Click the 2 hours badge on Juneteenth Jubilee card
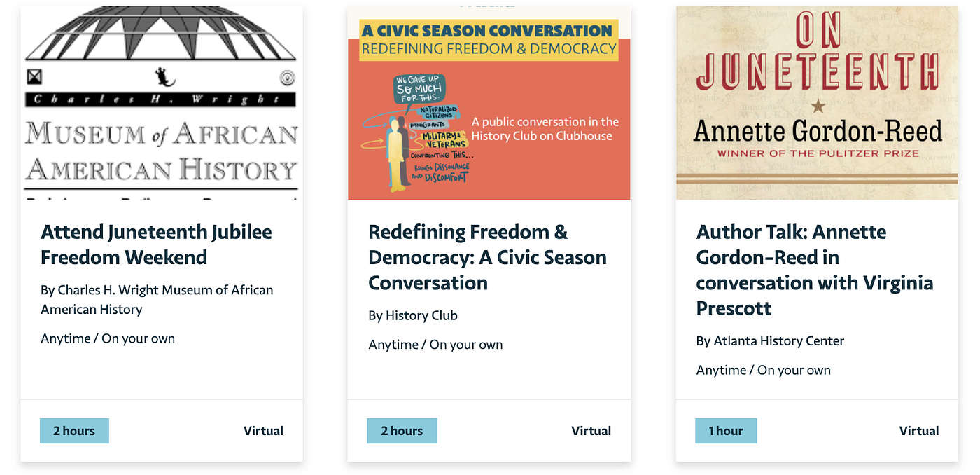 coord(74,431)
